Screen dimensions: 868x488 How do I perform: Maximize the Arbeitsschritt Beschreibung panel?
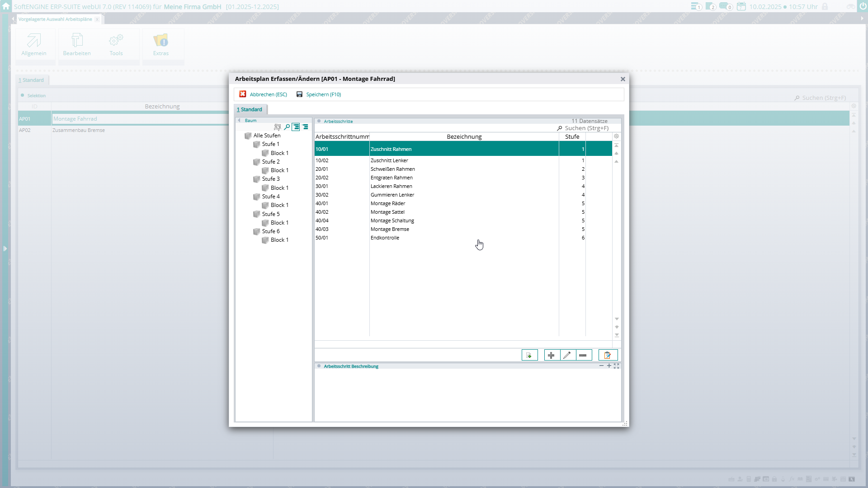(617, 366)
